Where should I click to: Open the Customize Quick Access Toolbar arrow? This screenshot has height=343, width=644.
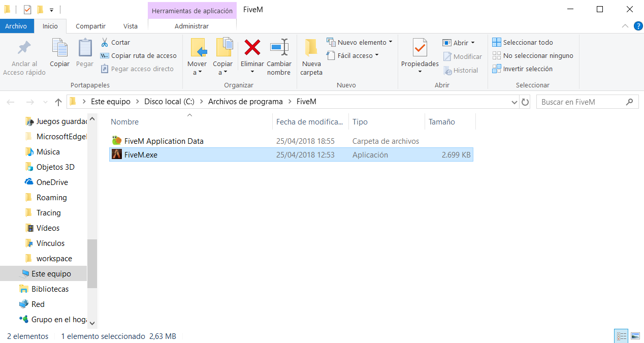point(52,10)
